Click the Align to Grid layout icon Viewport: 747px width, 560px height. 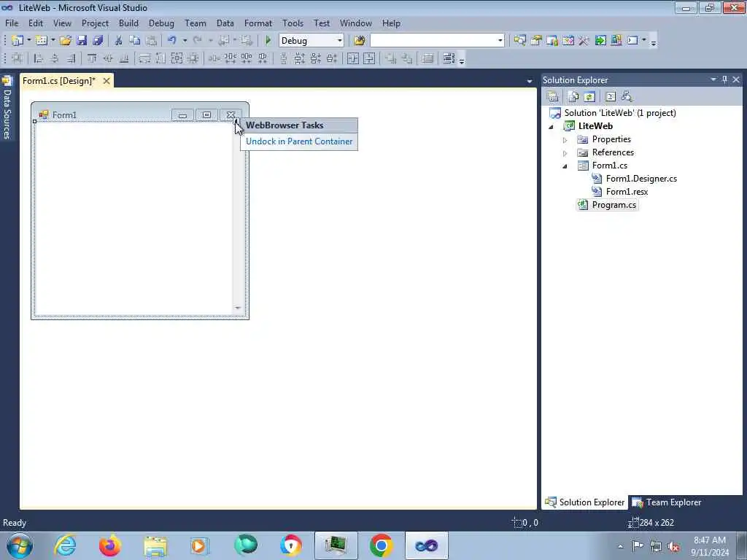18,58
